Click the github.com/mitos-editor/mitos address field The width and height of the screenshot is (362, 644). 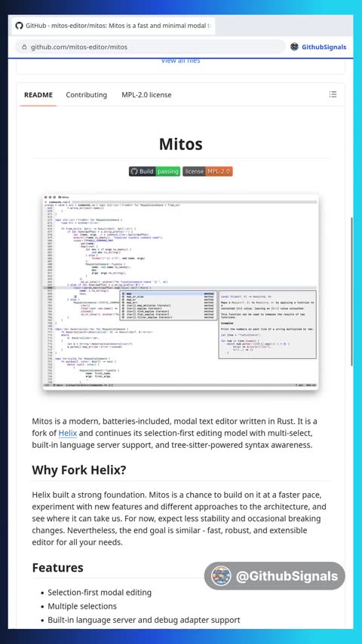[150, 47]
